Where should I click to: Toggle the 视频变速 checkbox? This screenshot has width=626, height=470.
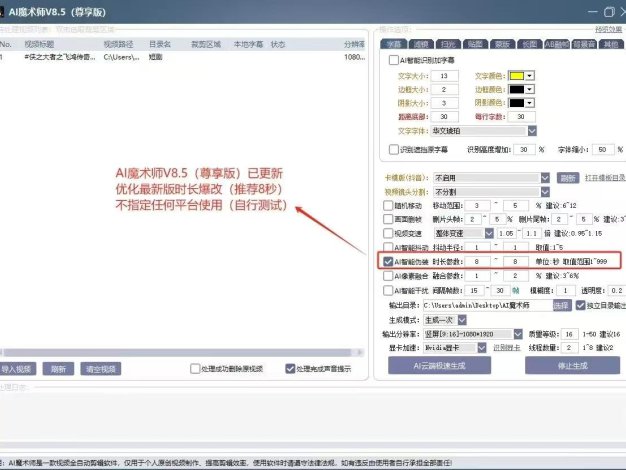click(x=388, y=233)
